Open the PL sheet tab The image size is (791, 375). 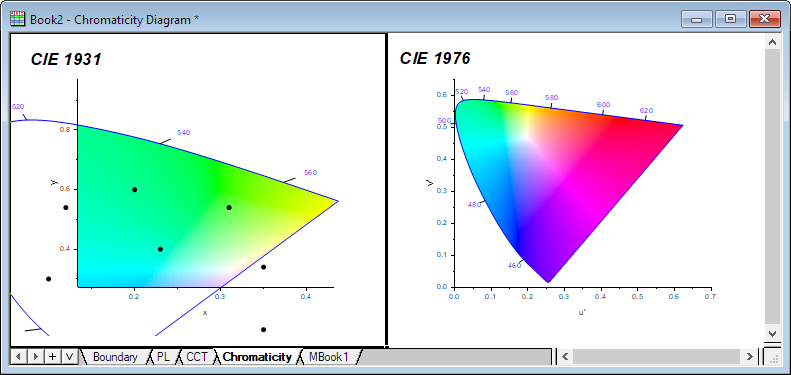coord(163,357)
